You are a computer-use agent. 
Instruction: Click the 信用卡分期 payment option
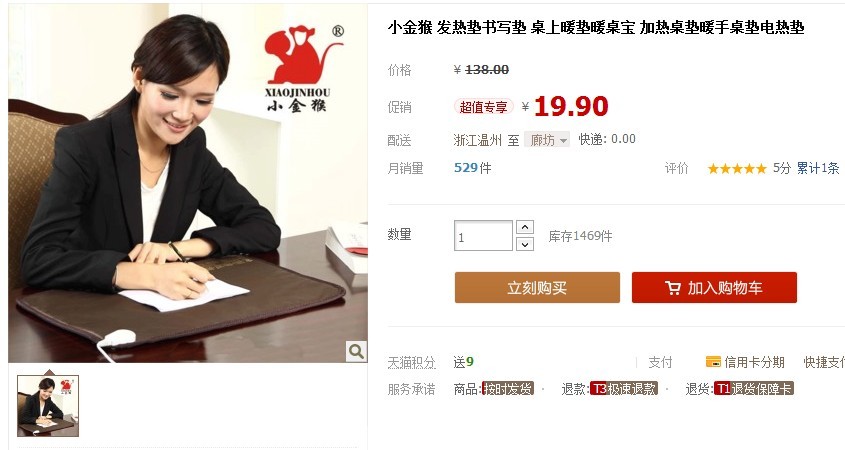click(x=754, y=362)
